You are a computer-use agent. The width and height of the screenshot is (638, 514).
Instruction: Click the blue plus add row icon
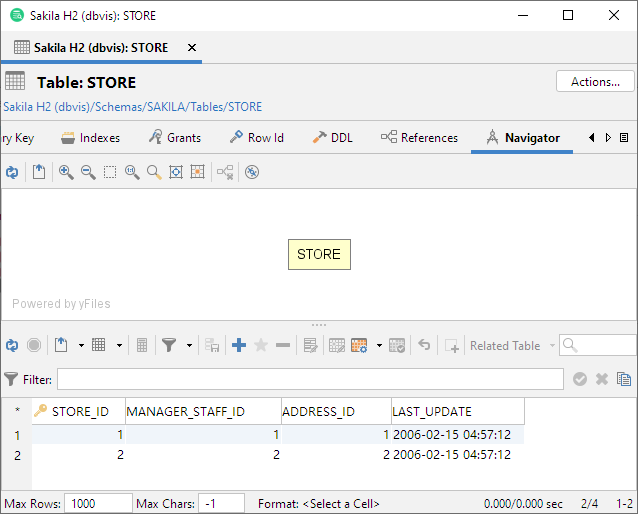click(x=239, y=345)
